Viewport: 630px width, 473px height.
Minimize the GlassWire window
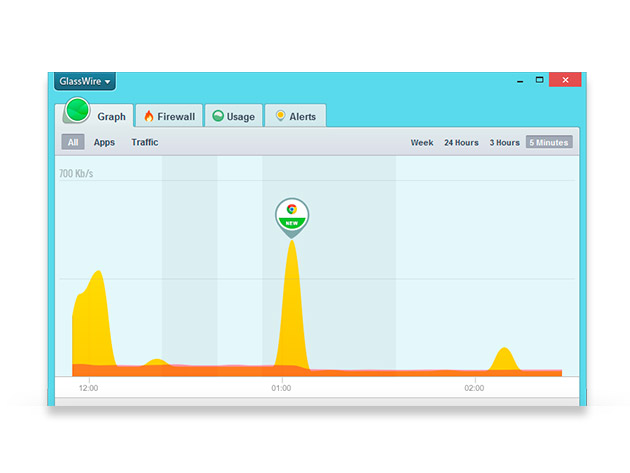520,81
